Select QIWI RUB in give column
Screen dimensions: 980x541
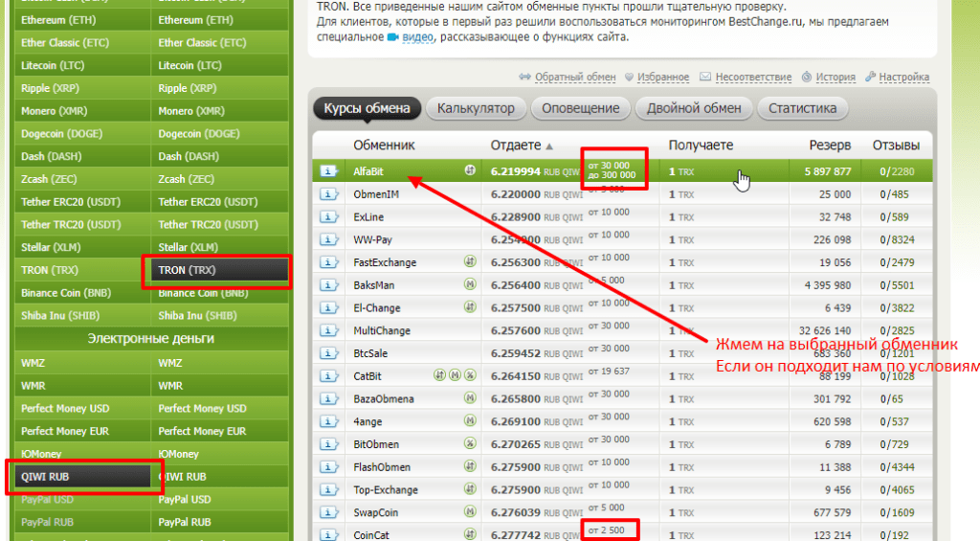tap(82, 477)
